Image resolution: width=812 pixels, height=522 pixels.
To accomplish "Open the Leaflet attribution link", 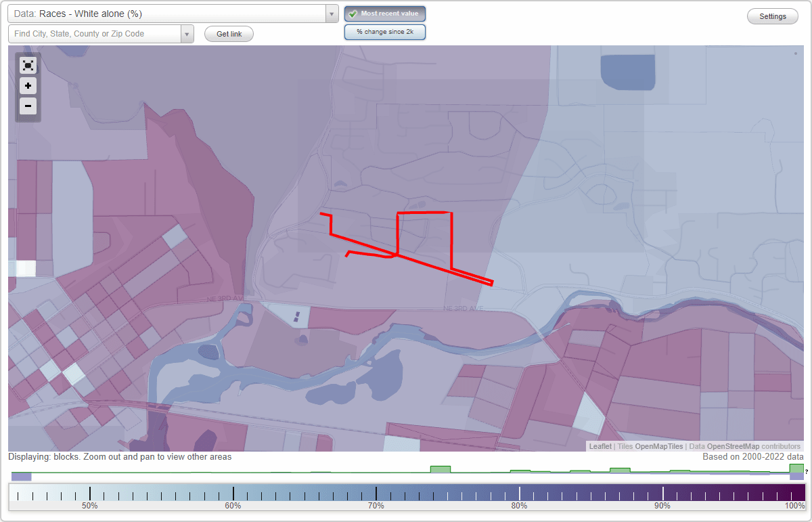I will pyautogui.click(x=600, y=446).
